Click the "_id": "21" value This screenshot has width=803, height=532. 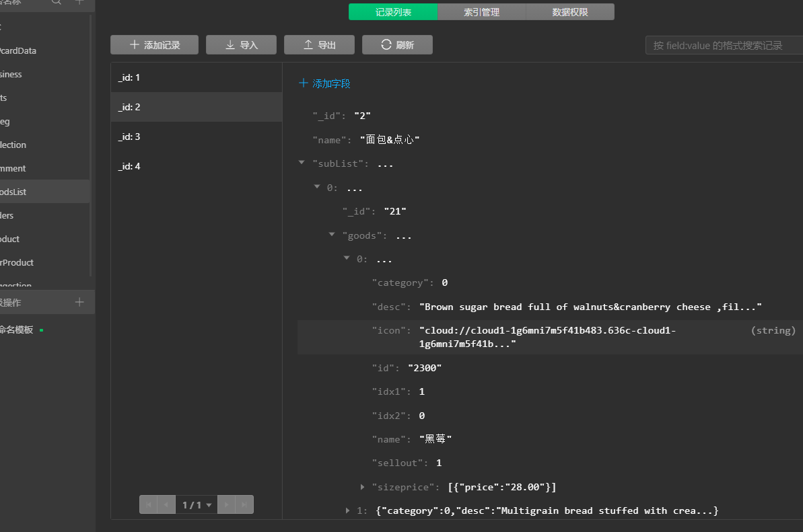point(395,211)
